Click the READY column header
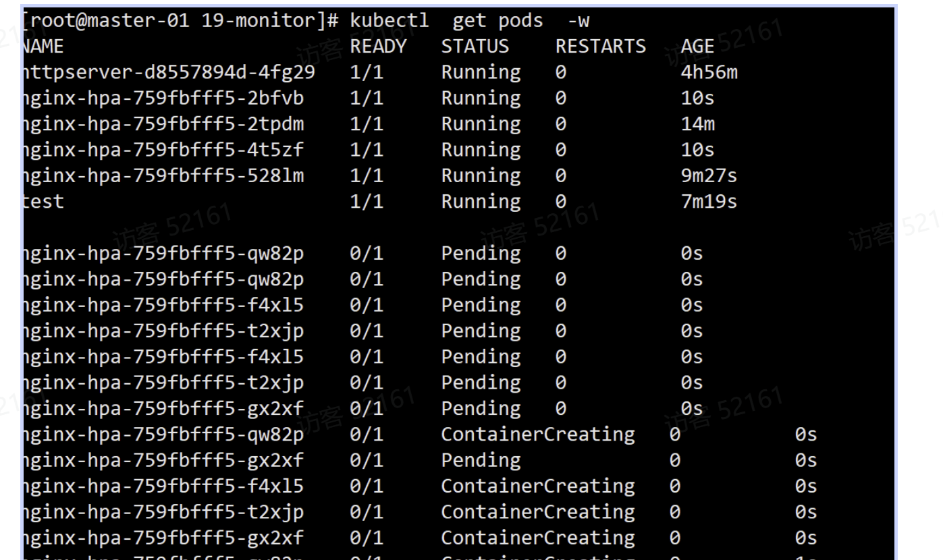The image size is (943, 560). 379,47
